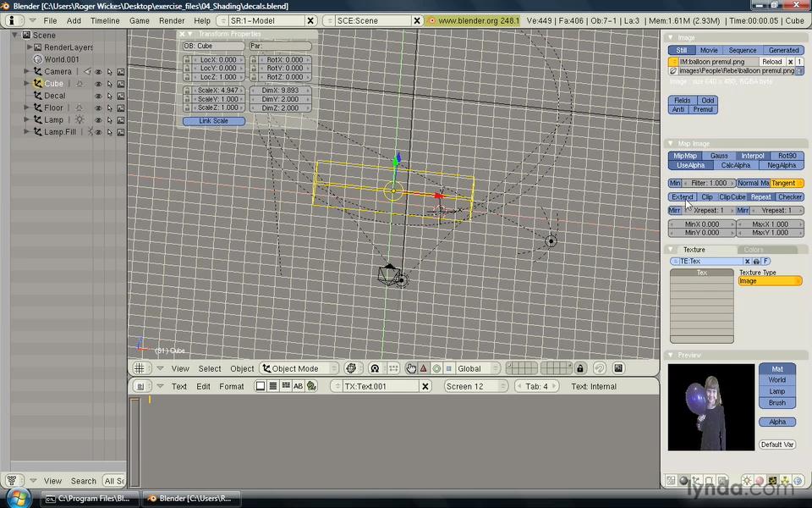Toggle syntax highlighting AB icon
Viewport: 812px width, 508px height.
pyautogui.click(x=299, y=386)
